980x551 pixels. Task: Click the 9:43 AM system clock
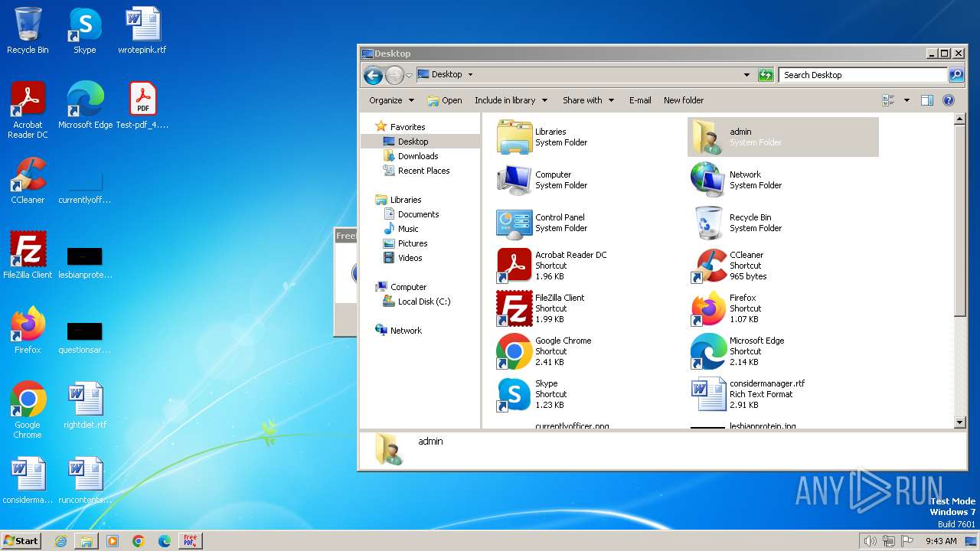point(941,541)
